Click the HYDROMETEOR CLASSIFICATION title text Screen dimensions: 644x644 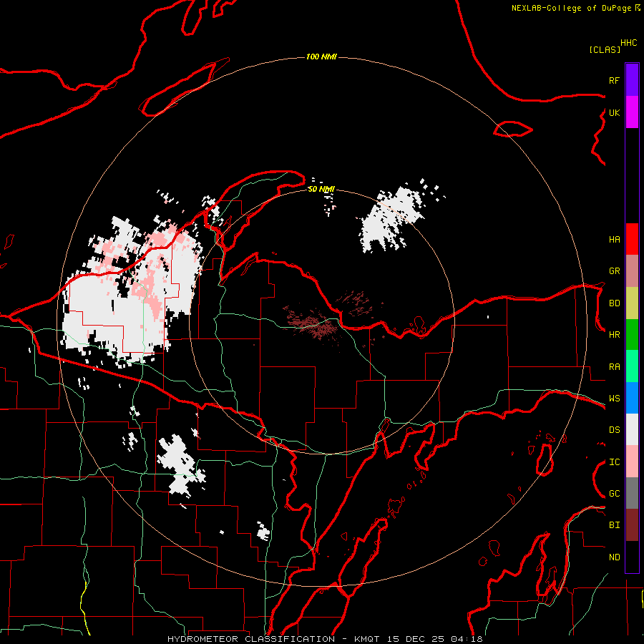click(251, 639)
